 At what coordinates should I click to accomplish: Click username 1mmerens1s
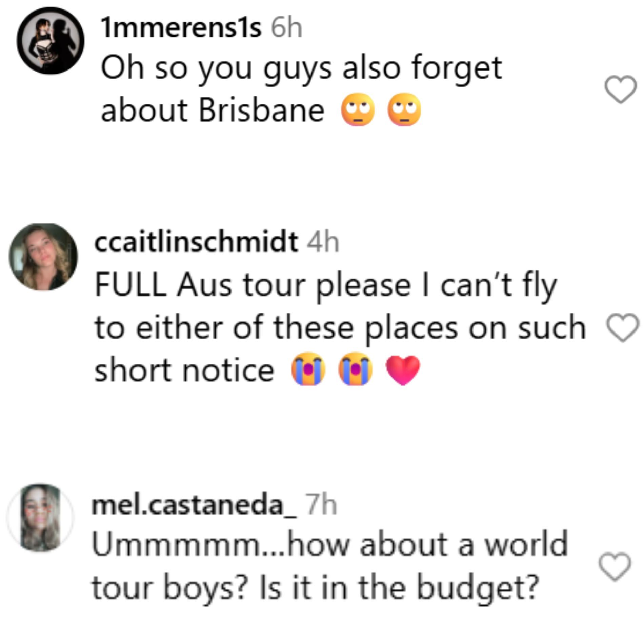pyautogui.click(x=181, y=28)
